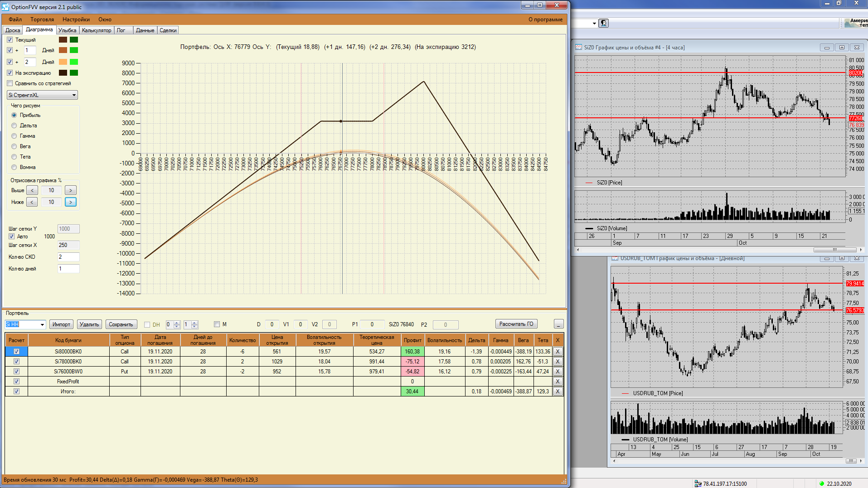This screenshot has height=488, width=868.
Task: Uncheck the На экспирацию checkbox
Action: [x=10, y=73]
